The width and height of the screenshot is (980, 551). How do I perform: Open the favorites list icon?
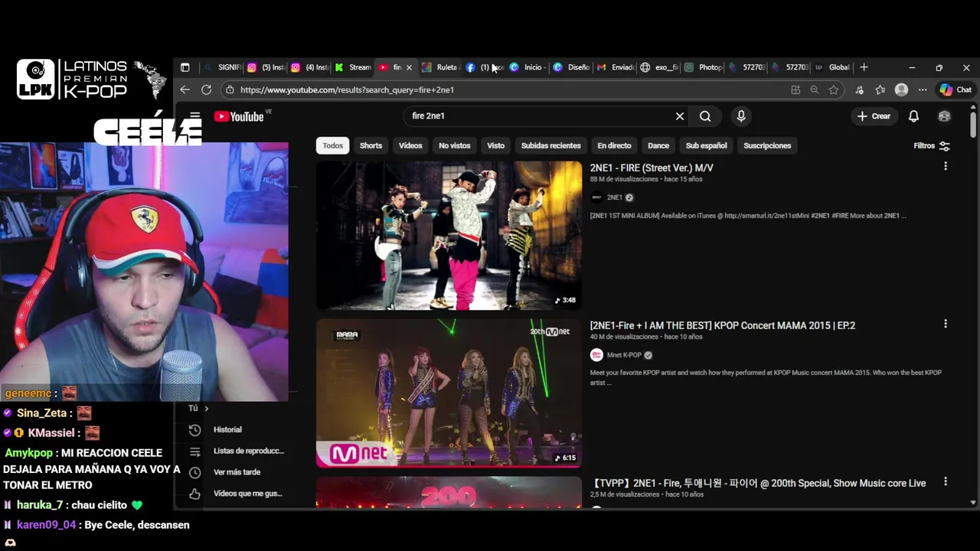click(880, 90)
